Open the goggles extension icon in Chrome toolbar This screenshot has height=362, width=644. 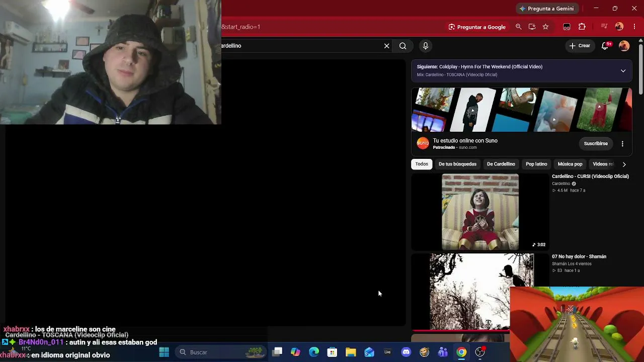[567, 27]
